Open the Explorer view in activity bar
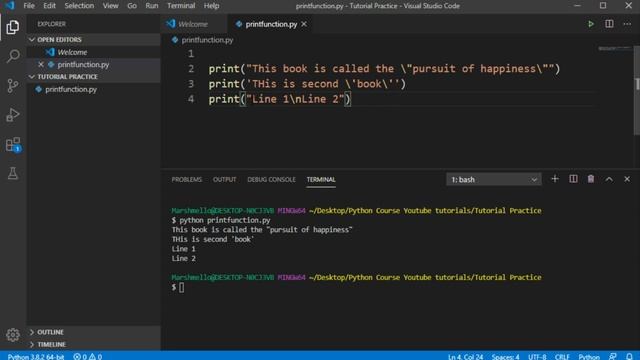 13,27
